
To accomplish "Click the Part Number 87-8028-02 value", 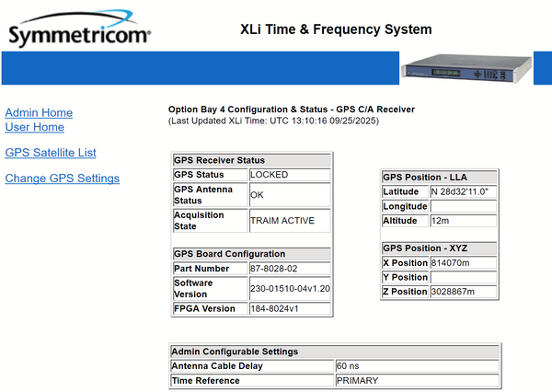I will click(289, 269).
